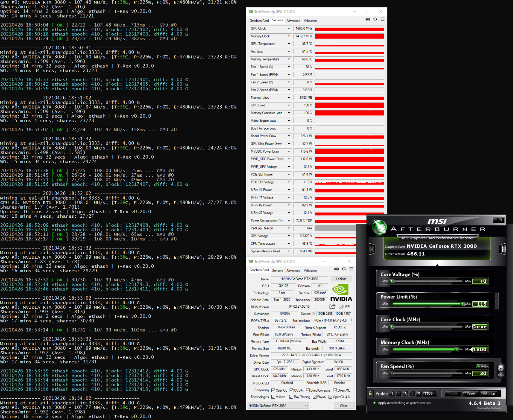This screenshot has height=420, width=513.
Task: Switch to Sensors tab in lower GPU-Z window
Action: (x=278, y=271)
